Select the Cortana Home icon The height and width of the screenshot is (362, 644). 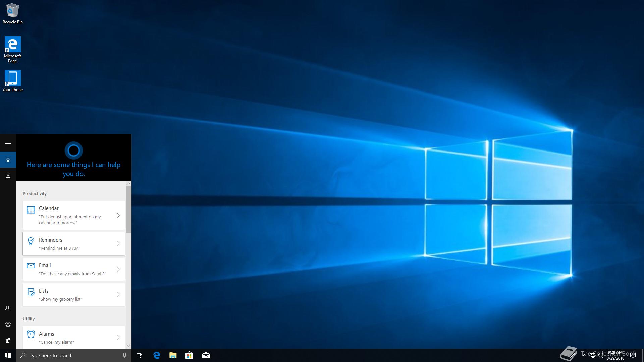(8, 160)
